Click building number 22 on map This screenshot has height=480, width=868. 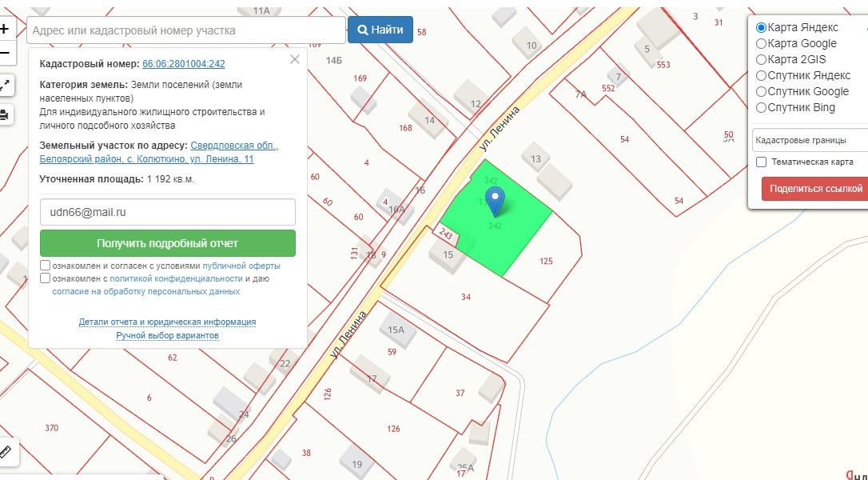click(x=285, y=364)
